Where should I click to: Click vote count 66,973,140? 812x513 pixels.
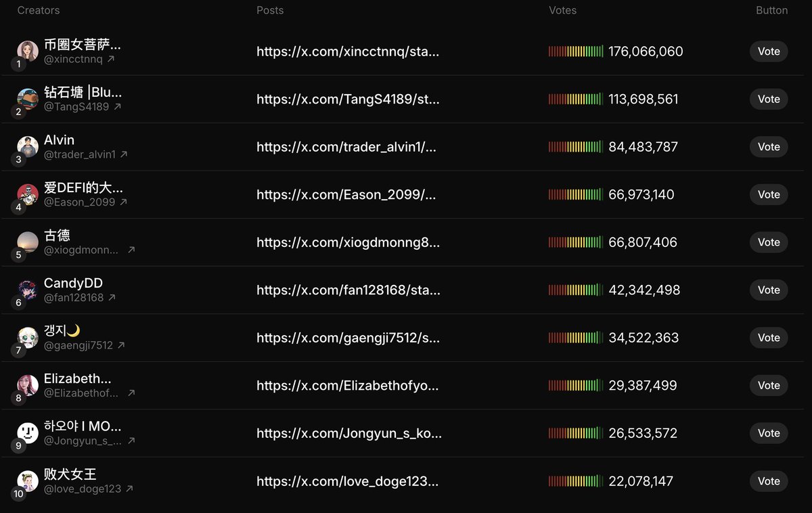coord(641,194)
